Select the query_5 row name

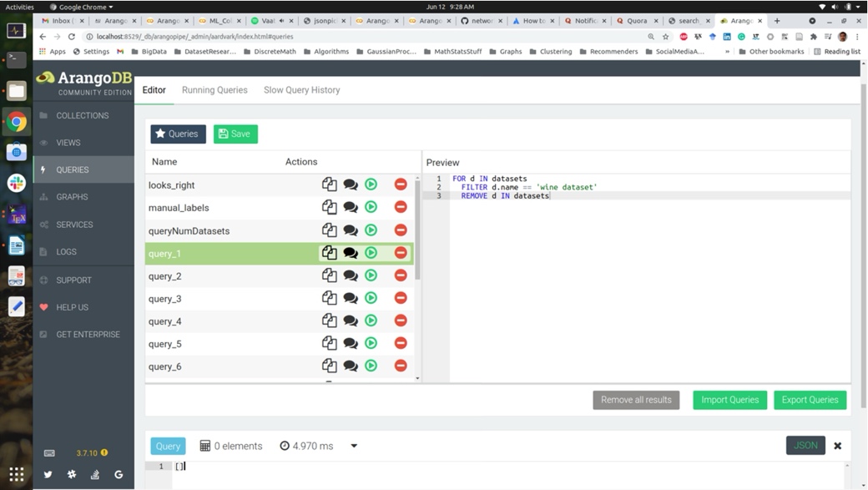tap(165, 344)
